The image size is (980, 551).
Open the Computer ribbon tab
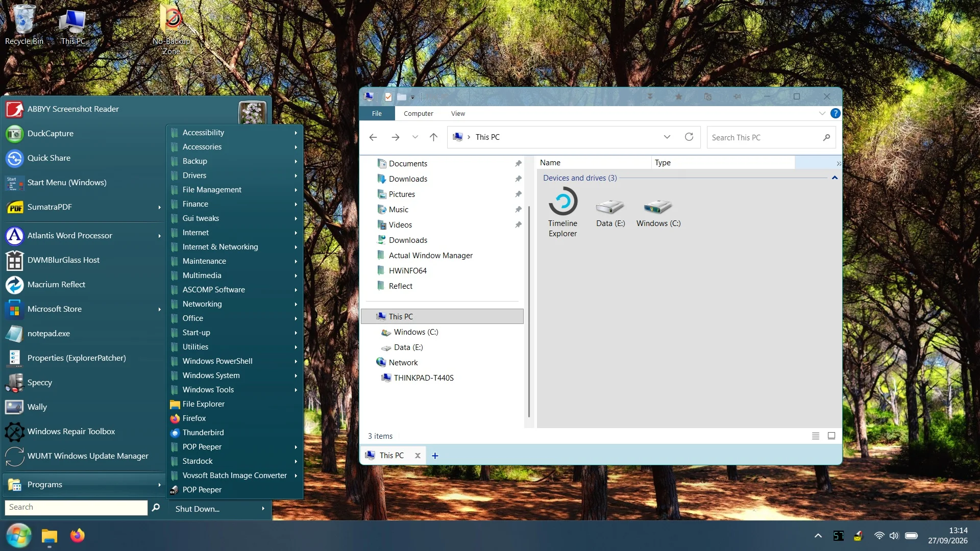coord(418,113)
